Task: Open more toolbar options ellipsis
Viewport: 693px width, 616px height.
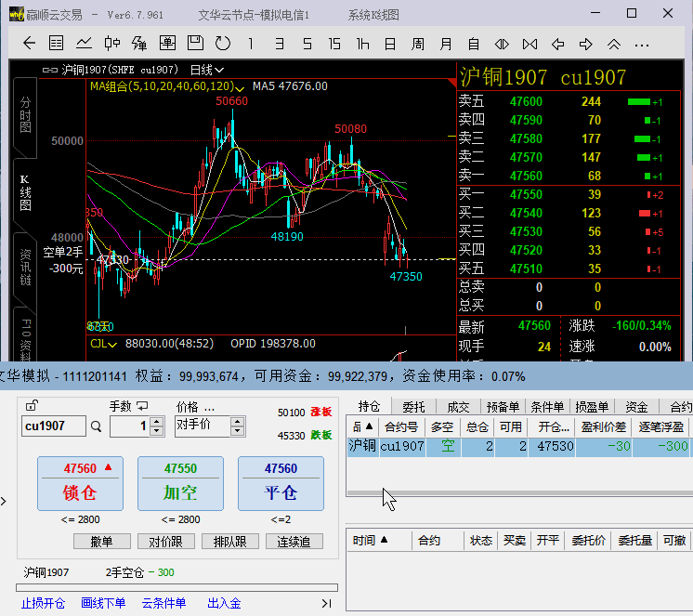Action: point(642,46)
